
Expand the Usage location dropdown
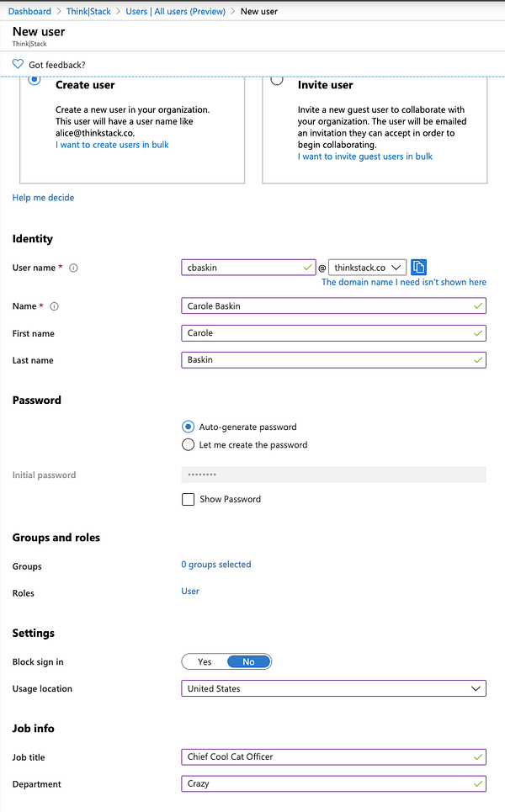pyautogui.click(x=333, y=689)
